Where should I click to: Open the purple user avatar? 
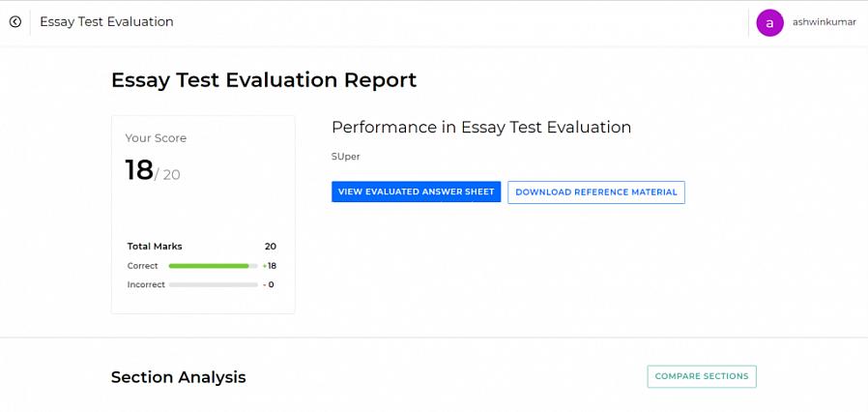coord(769,23)
